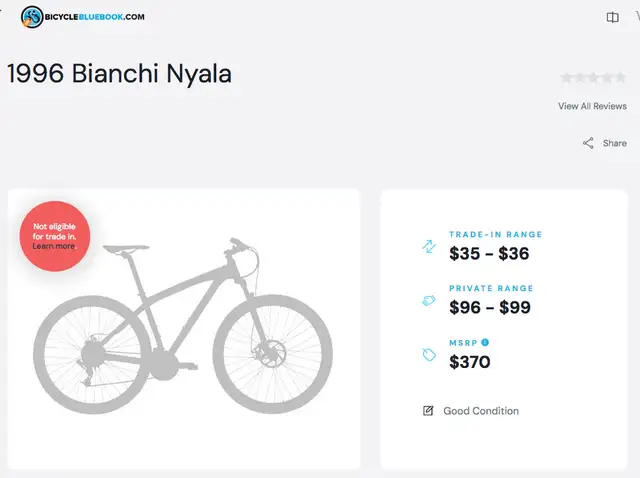Image resolution: width=640 pixels, height=478 pixels.
Task: Click the BicycleBlueBook round logo icon
Action: 32,17
